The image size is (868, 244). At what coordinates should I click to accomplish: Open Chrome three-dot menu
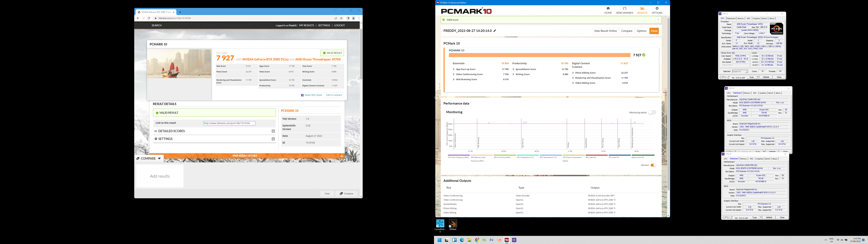(x=359, y=18)
